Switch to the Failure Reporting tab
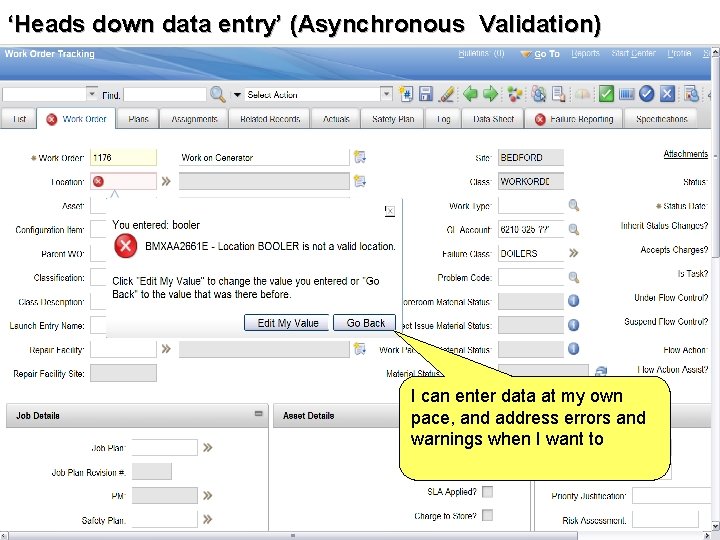The image size is (720, 540). click(x=574, y=119)
